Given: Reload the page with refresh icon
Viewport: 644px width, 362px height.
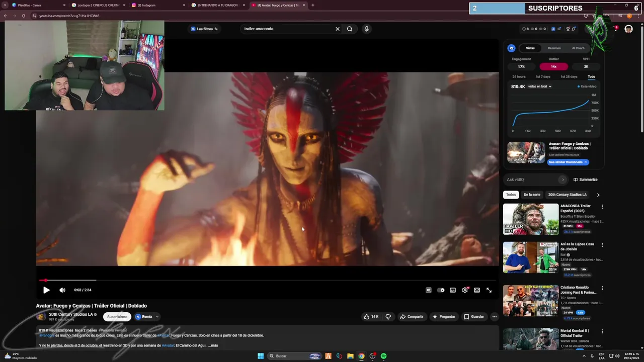Looking at the screenshot, I should click(24, 16).
